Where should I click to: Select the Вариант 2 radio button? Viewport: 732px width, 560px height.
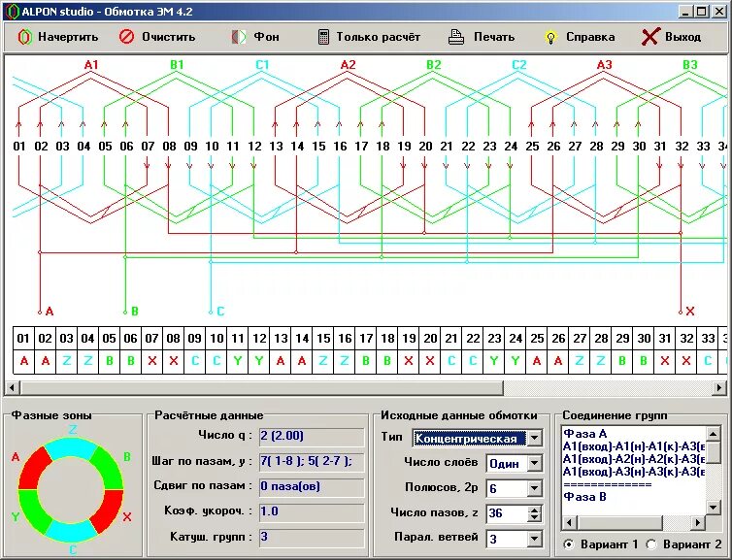[651, 544]
